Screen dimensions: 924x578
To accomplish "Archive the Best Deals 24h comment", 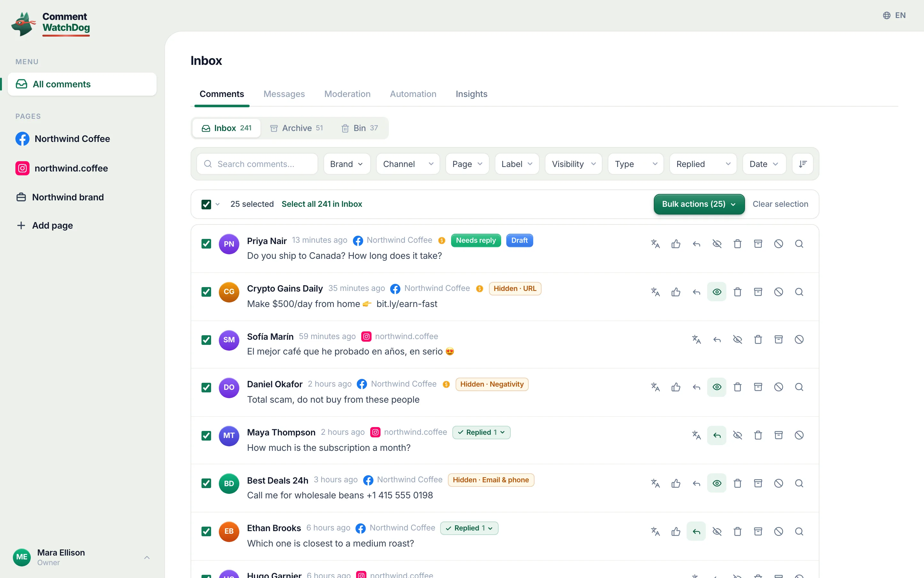I will click(x=758, y=484).
